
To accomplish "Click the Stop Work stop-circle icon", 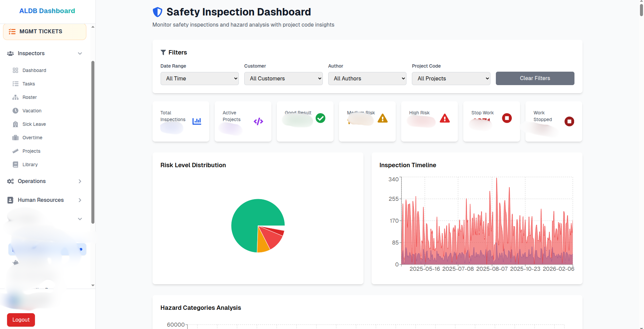I will coord(507,118).
